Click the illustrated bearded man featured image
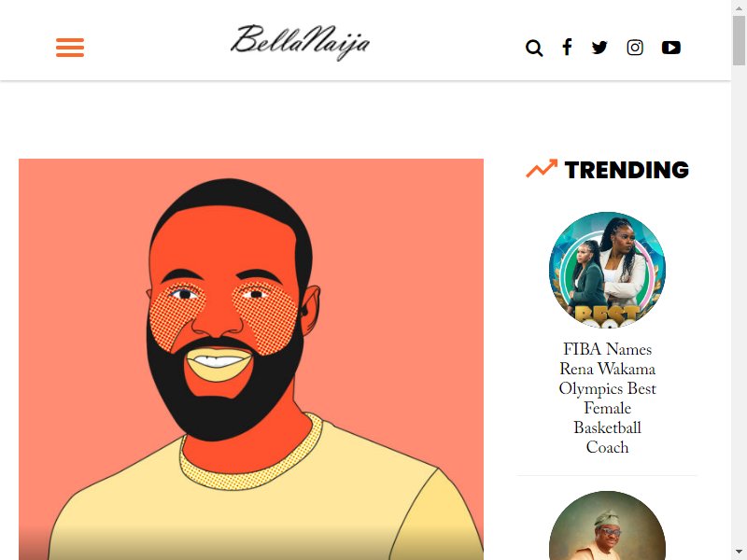The width and height of the screenshot is (747, 560). [x=251, y=359]
